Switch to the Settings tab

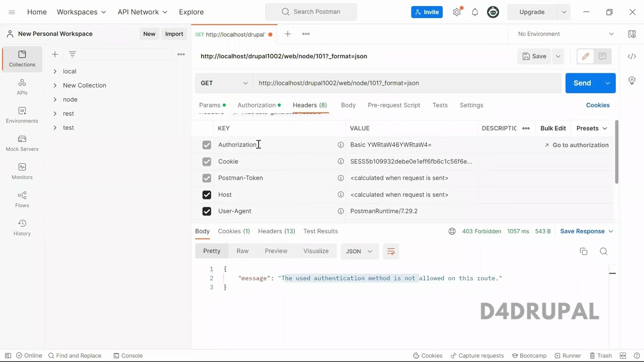471,105
